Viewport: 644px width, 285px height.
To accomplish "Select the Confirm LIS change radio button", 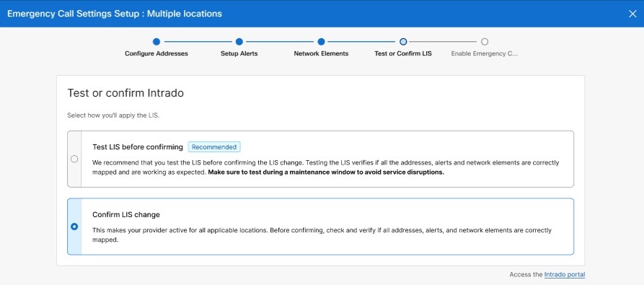I will click(x=74, y=227).
